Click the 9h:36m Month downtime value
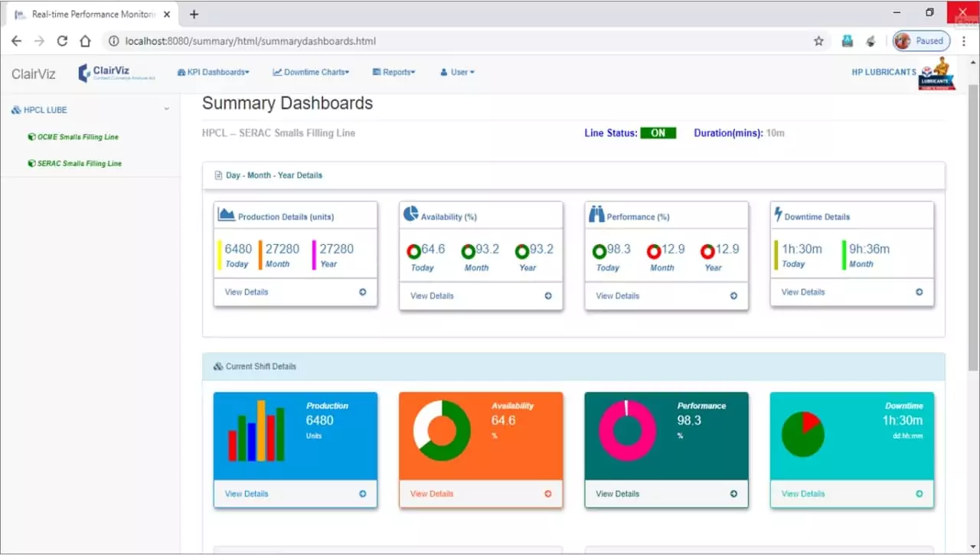 pos(869,249)
